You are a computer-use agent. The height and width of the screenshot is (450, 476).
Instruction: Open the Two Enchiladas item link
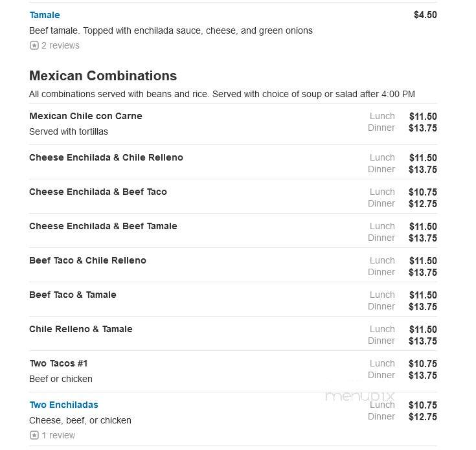pyautogui.click(x=63, y=405)
